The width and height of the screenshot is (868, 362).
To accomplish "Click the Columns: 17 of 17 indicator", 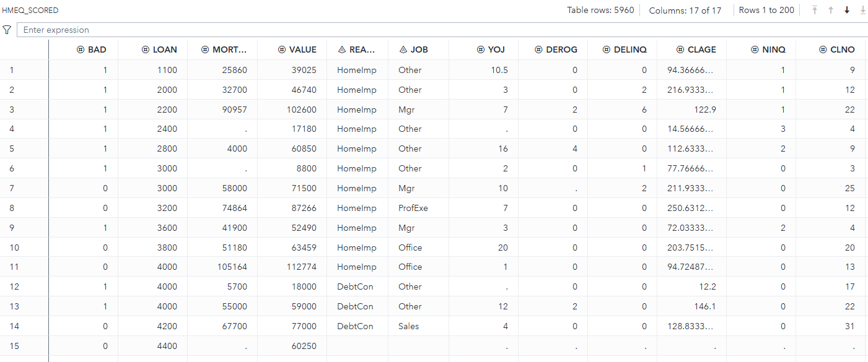I will [685, 10].
